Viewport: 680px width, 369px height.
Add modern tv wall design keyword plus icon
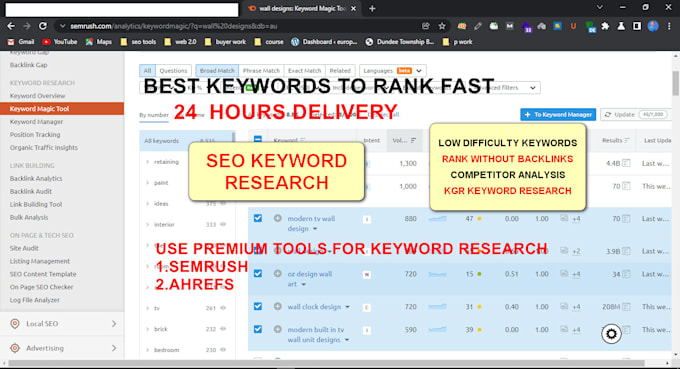pos(278,218)
